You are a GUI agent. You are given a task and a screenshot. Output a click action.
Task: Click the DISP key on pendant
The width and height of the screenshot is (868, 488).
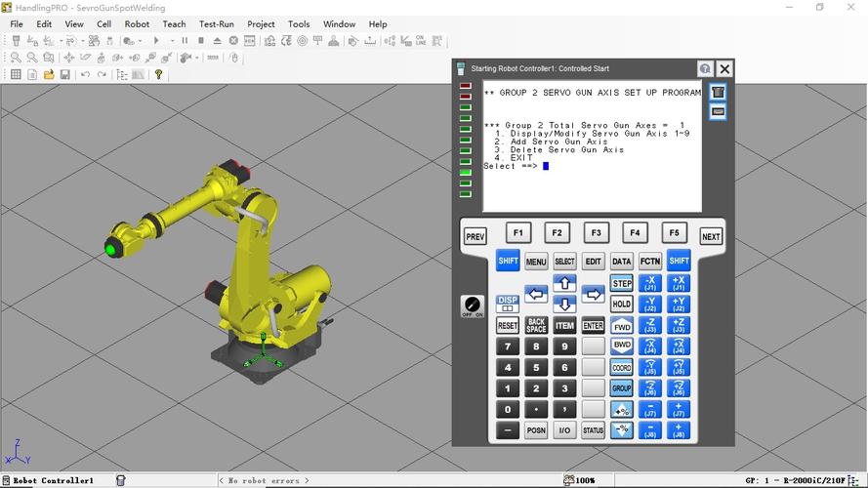click(x=508, y=304)
